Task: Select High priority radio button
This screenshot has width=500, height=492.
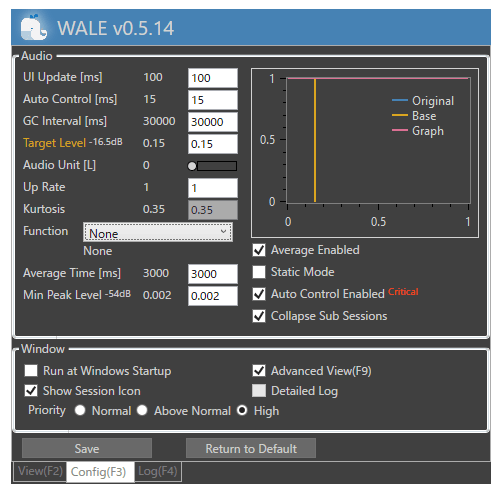Action: (242, 410)
